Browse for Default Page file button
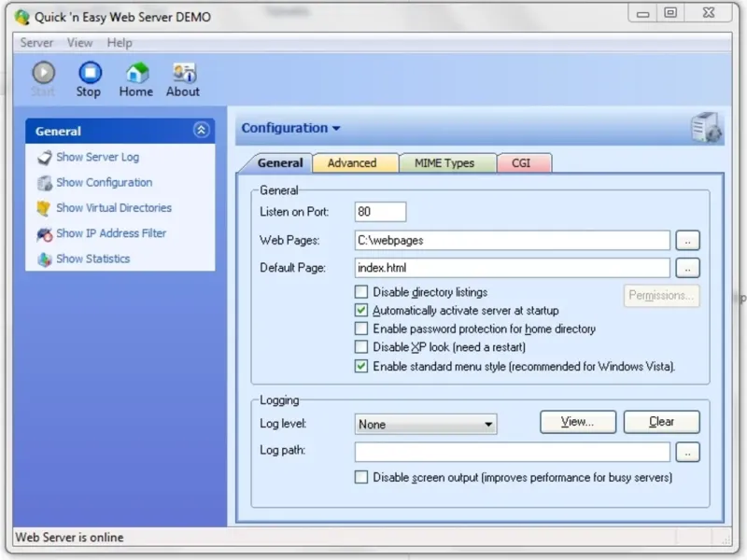This screenshot has height=560, width=747. pos(687,268)
